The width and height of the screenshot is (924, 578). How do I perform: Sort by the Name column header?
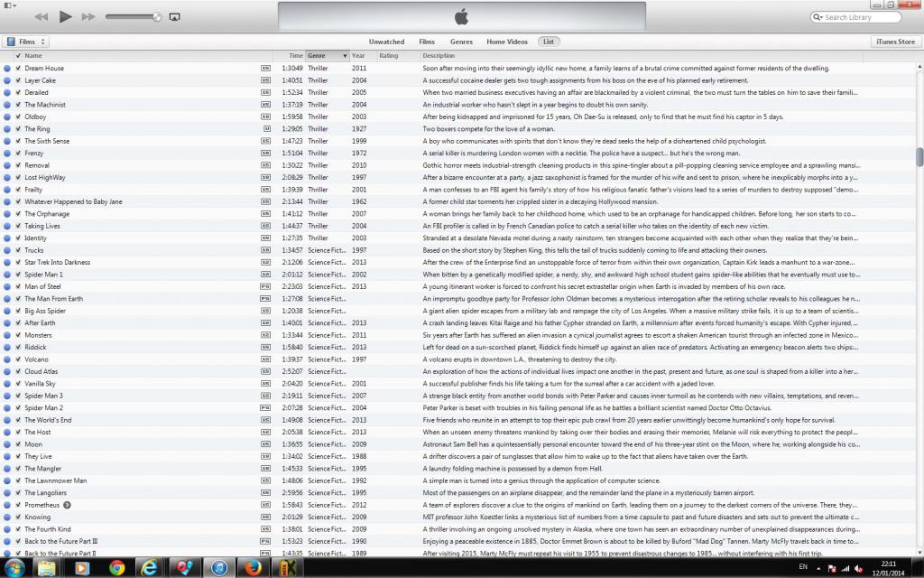tap(33, 55)
